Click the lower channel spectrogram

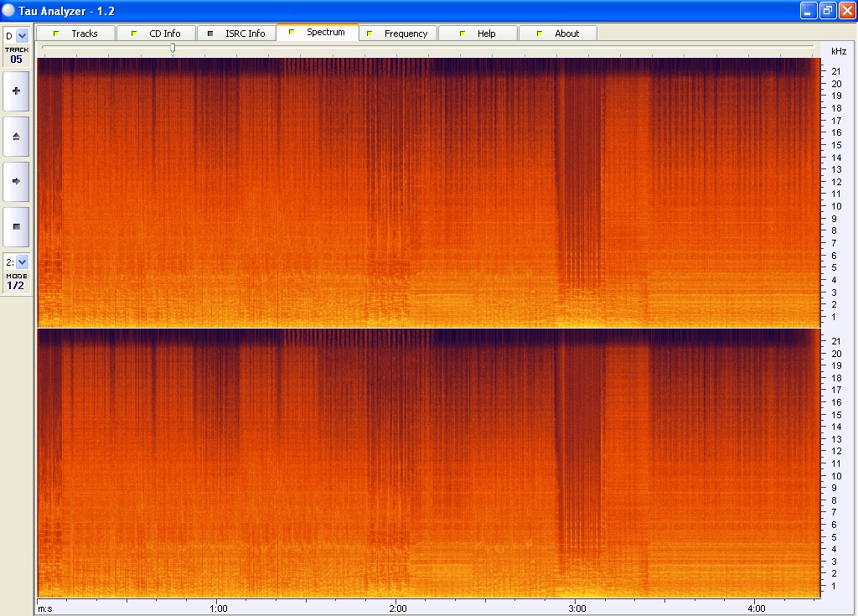click(x=427, y=463)
